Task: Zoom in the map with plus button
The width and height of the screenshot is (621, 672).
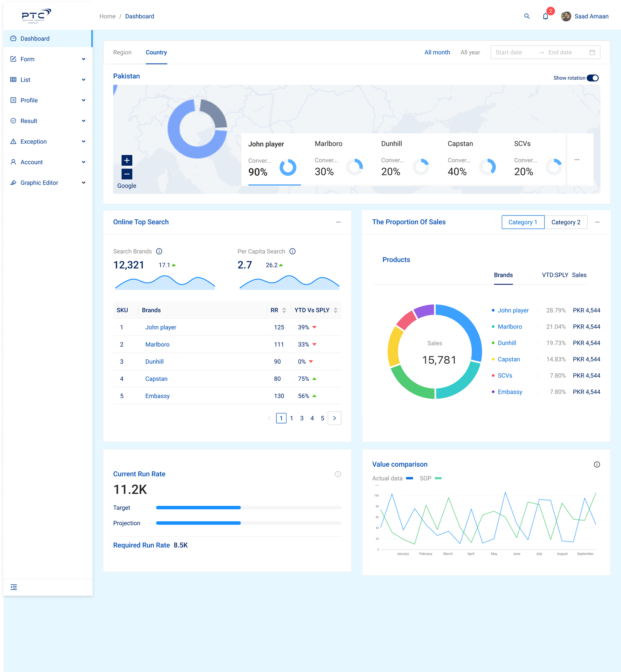Action: click(127, 160)
